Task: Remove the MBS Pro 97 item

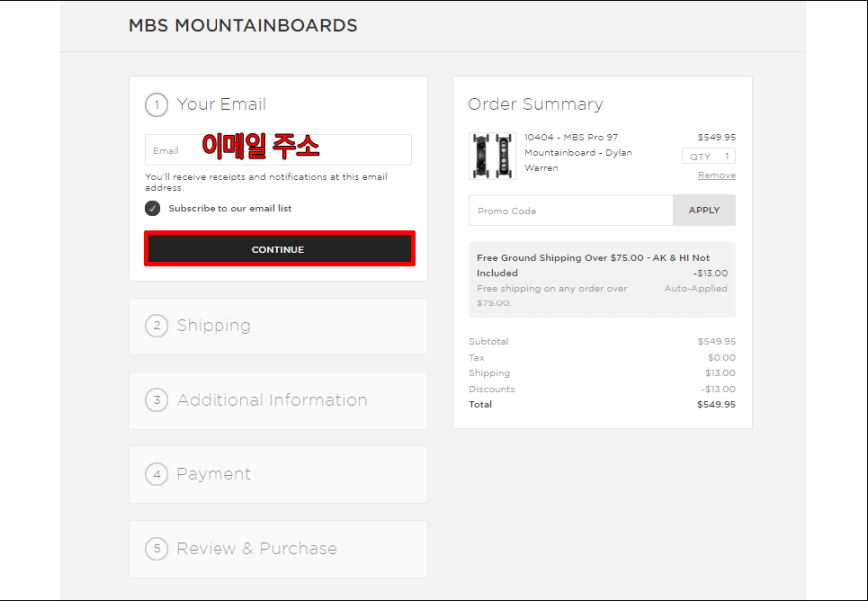Action: (x=717, y=175)
